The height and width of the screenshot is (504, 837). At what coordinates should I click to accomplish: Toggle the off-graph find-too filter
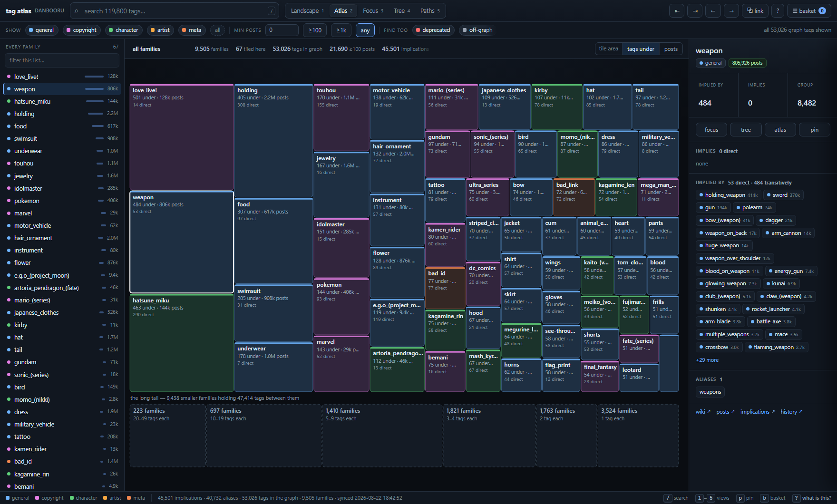pyautogui.click(x=477, y=30)
